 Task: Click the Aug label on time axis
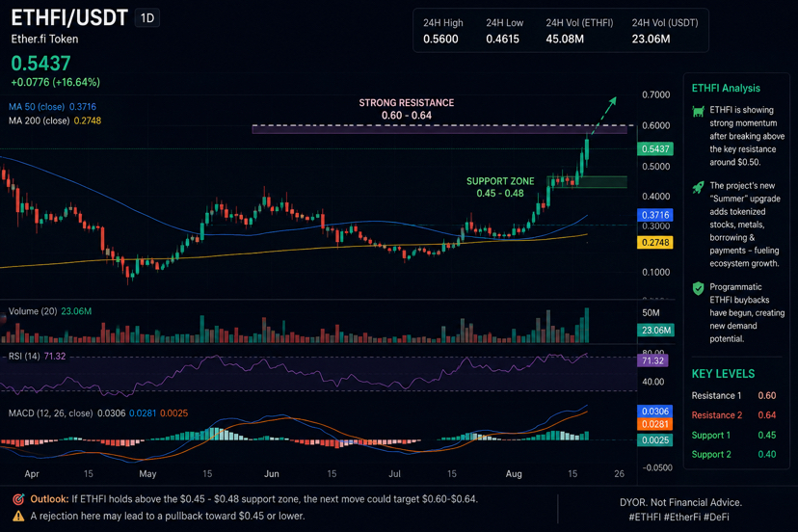514,473
